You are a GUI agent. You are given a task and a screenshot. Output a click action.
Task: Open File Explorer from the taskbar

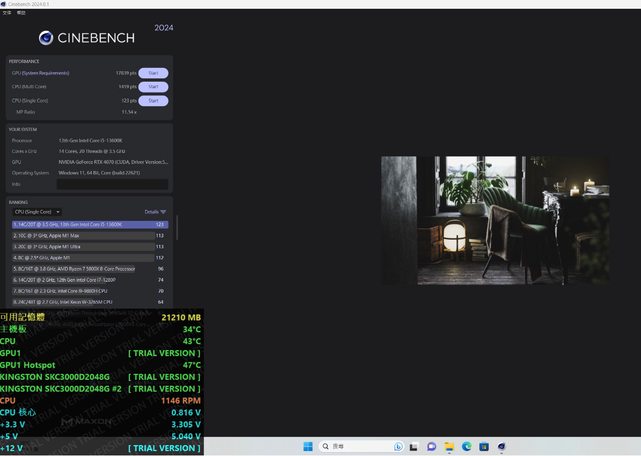coord(449,446)
